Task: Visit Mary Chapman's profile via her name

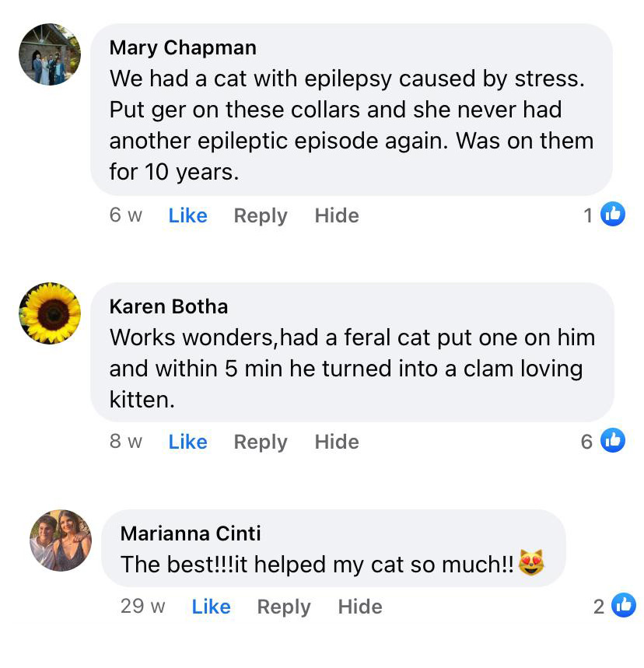Action: click(x=183, y=47)
